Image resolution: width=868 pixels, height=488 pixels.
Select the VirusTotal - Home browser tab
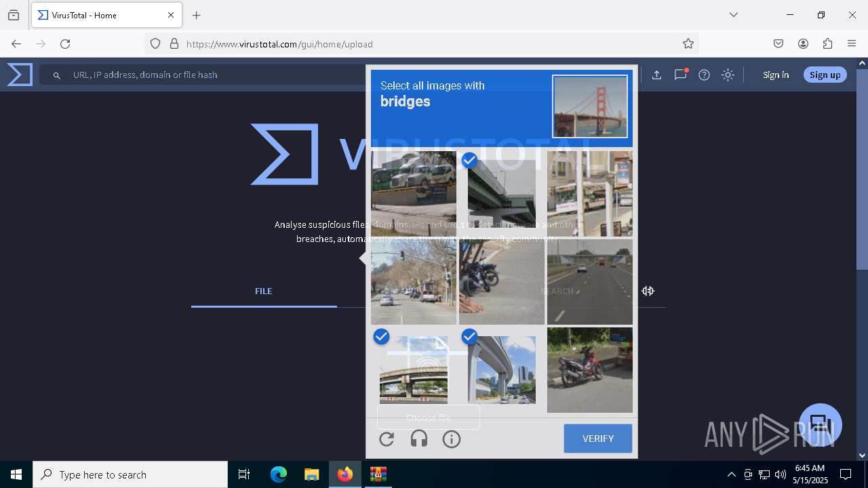107,15
